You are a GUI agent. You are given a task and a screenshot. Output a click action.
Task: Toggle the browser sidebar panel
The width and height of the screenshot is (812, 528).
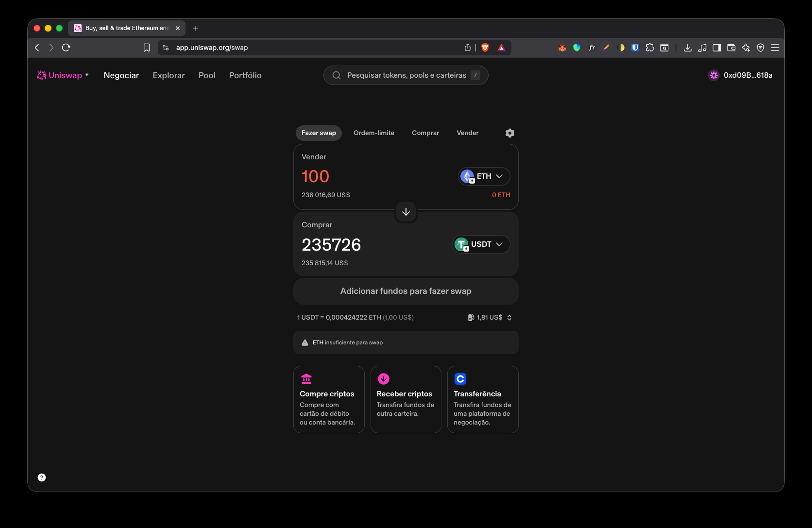tap(717, 48)
